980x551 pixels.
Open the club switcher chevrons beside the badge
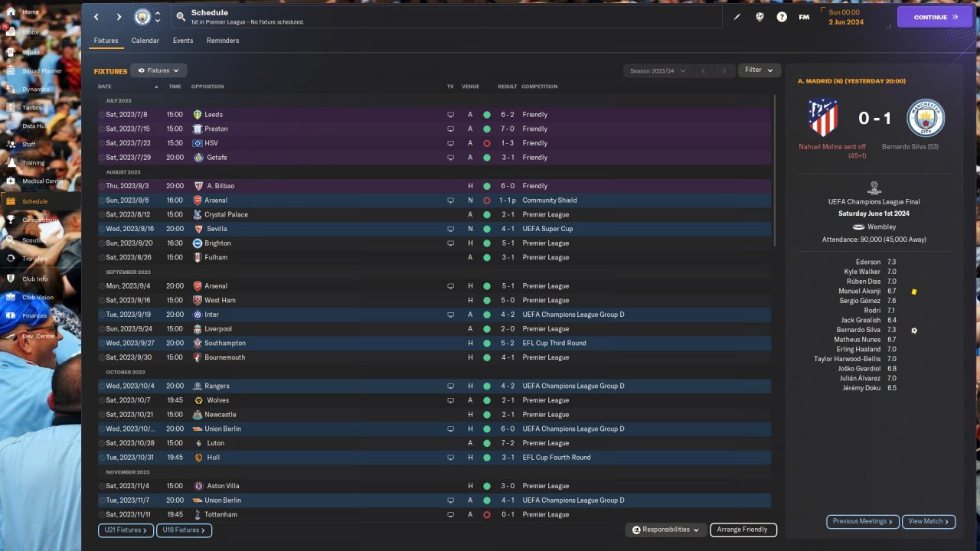[158, 17]
